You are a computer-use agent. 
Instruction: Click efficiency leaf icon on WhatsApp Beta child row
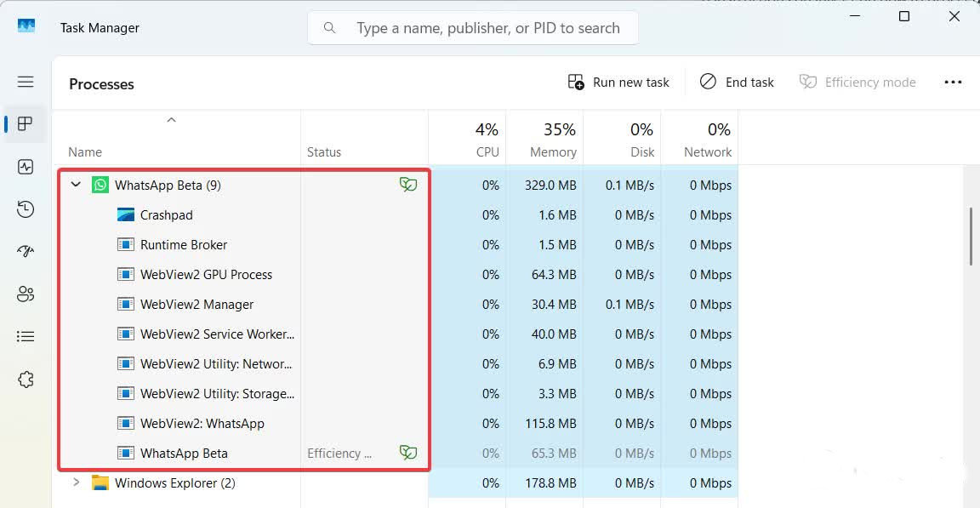click(408, 453)
